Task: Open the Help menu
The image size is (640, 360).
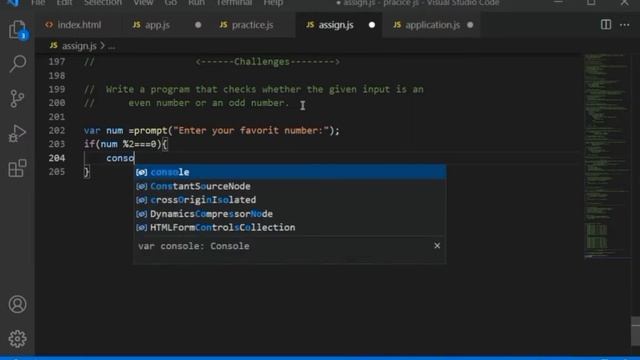Action: 273,3
